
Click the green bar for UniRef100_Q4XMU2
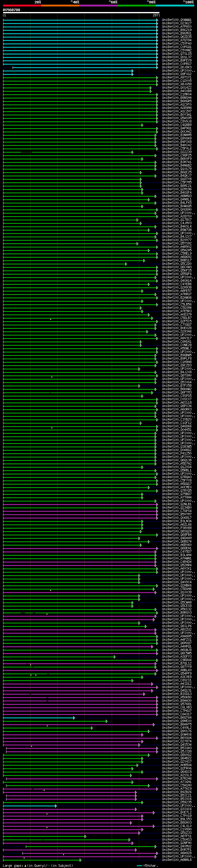coord(91,846)
